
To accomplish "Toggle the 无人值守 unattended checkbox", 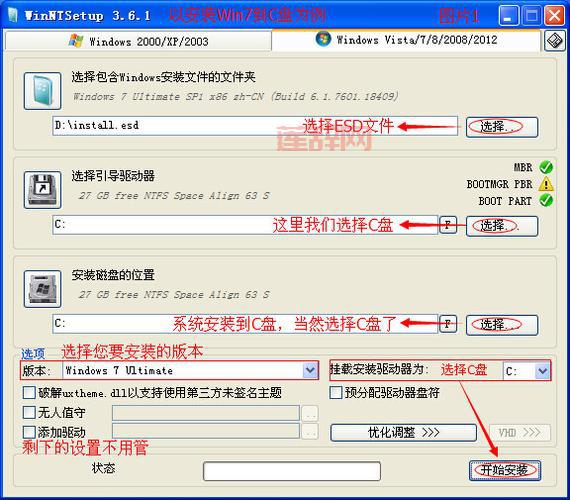I will tap(29, 412).
